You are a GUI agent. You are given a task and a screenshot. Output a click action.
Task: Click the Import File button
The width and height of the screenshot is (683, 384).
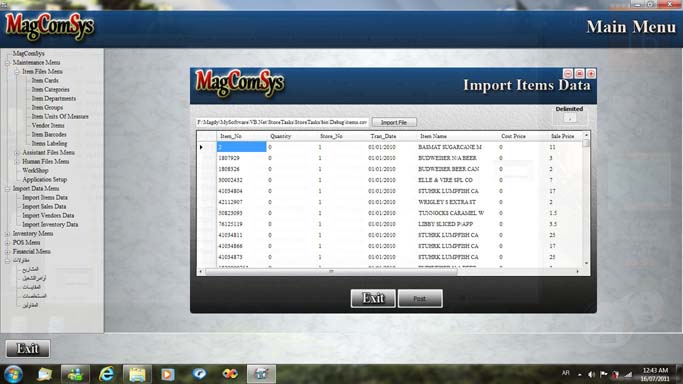pos(394,122)
